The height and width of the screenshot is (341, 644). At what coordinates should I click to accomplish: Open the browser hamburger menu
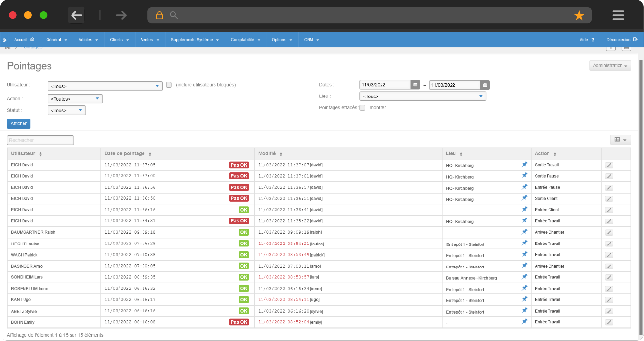tap(618, 15)
